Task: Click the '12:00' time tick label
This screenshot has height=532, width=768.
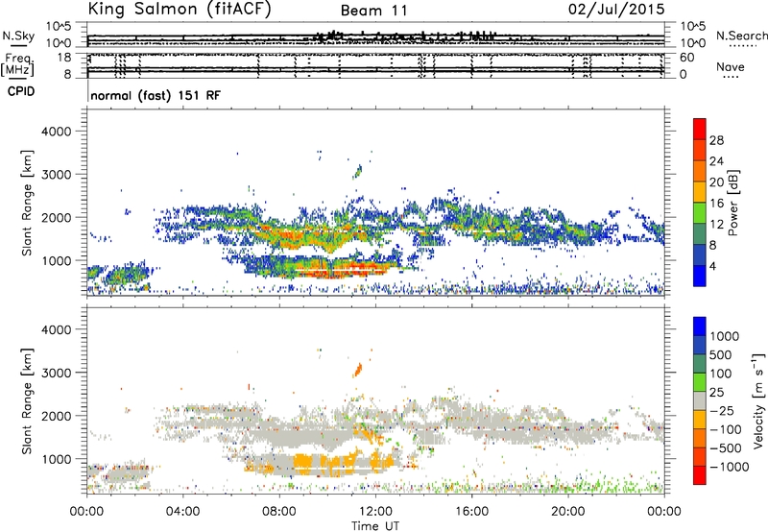Action: [375, 512]
